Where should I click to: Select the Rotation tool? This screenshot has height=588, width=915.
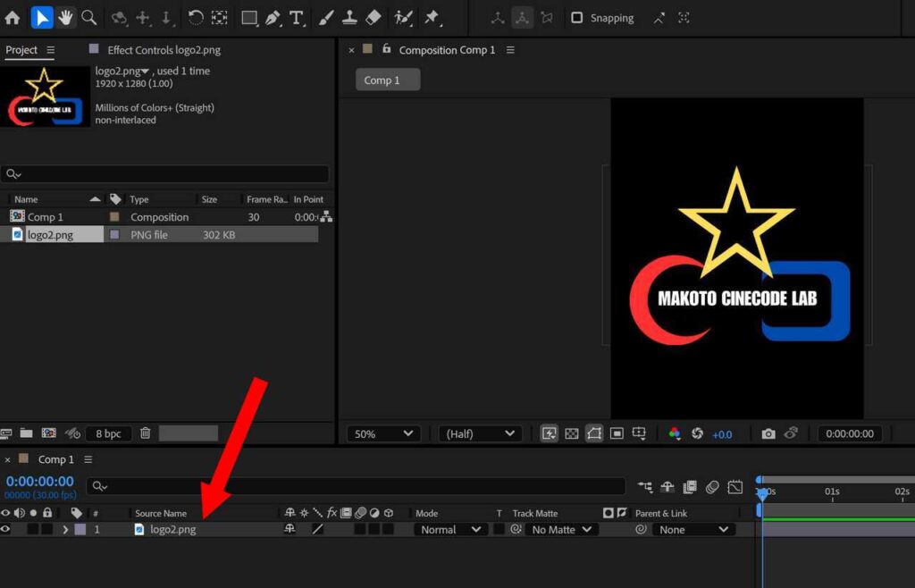click(x=196, y=18)
